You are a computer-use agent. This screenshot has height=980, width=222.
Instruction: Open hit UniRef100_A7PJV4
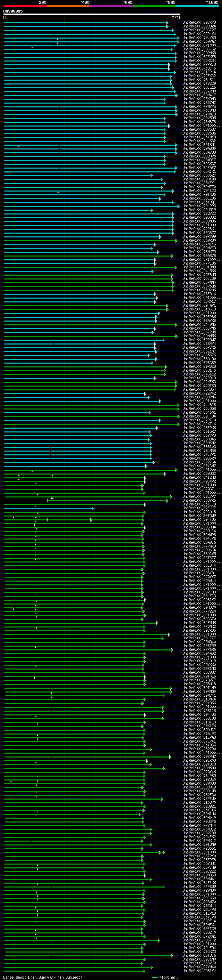click(x=199, y=34)
